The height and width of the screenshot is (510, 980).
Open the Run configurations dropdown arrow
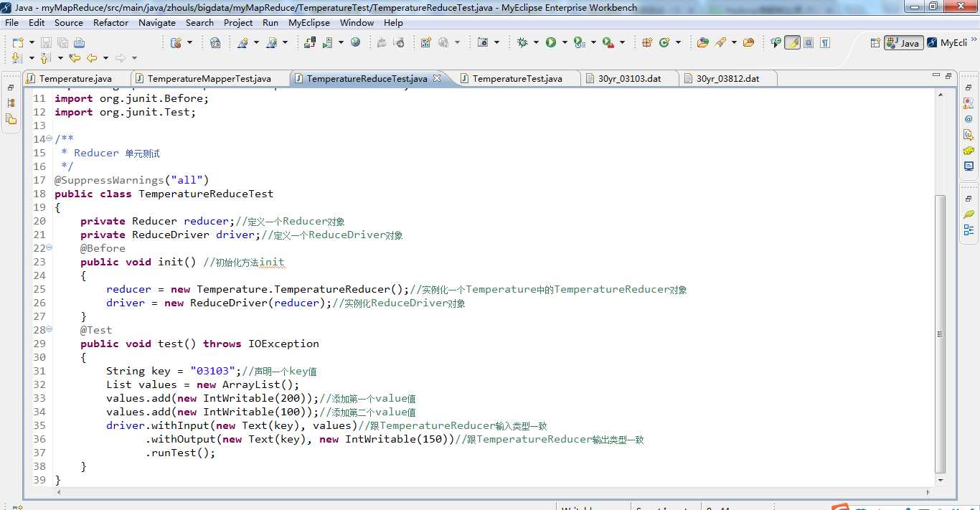565,42
